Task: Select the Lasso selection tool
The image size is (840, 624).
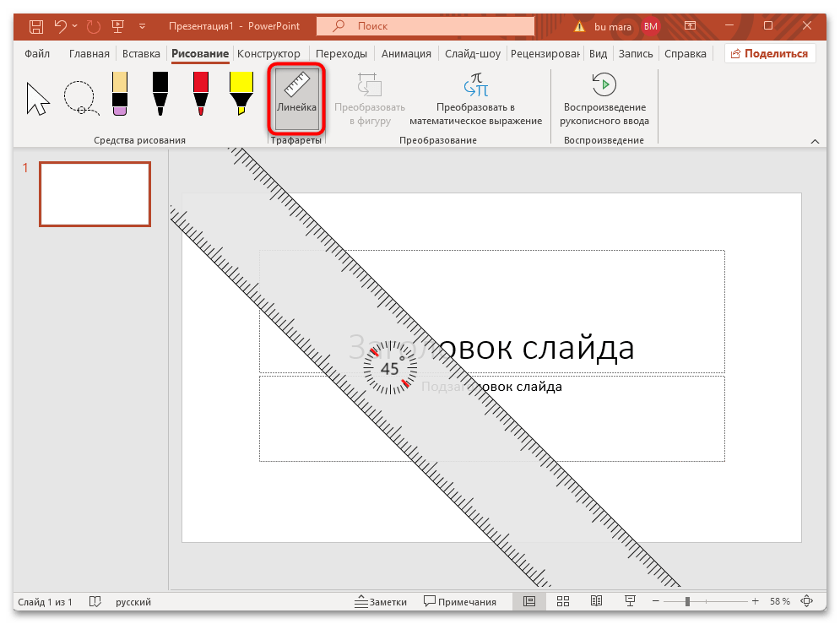Action: (79, 97)
